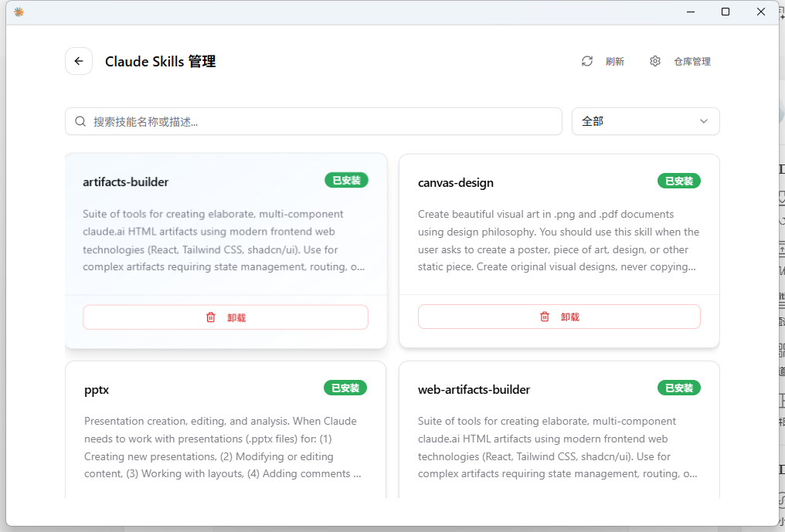This screenshot has width=785, height=532.
Task: Click the gear icon for 仓库管理
Action: coord(655,61)
